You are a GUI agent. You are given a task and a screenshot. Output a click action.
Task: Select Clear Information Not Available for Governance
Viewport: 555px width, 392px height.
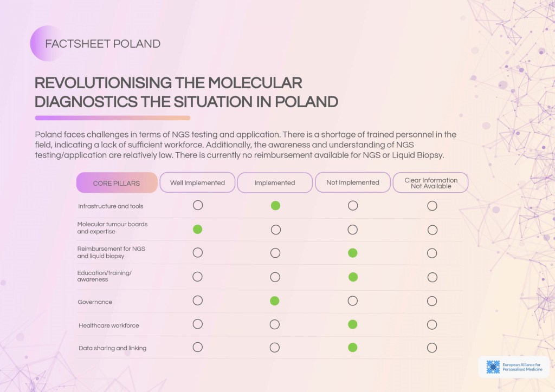coord(432,301)
